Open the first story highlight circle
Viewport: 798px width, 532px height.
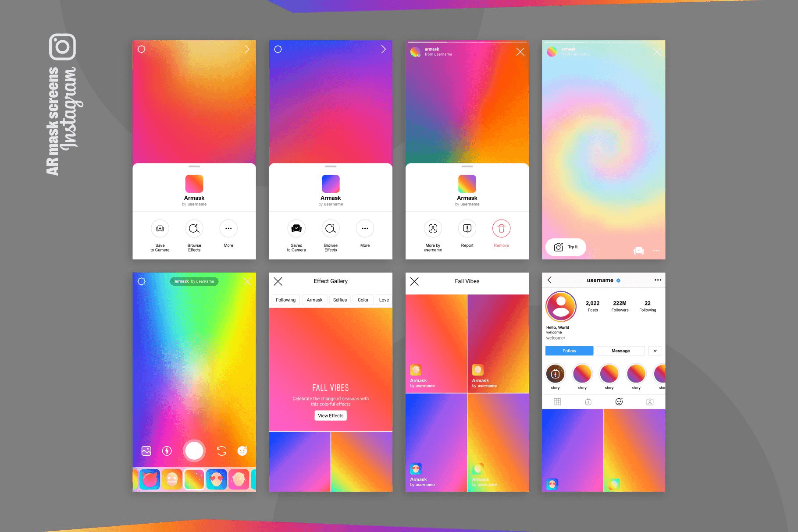555,374
